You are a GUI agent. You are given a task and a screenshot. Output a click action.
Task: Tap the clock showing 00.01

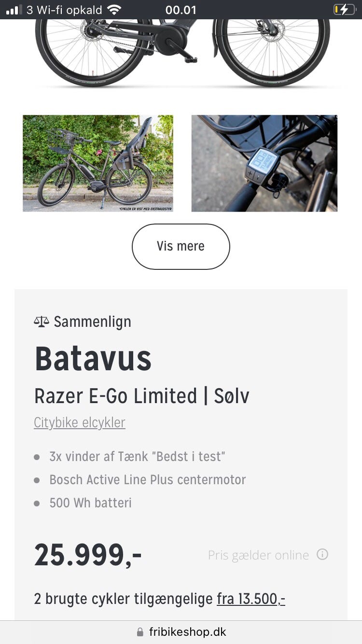181,9
